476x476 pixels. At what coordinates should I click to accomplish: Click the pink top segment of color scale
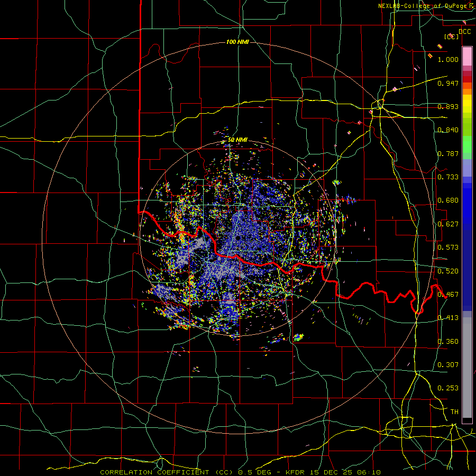point(467,56)
